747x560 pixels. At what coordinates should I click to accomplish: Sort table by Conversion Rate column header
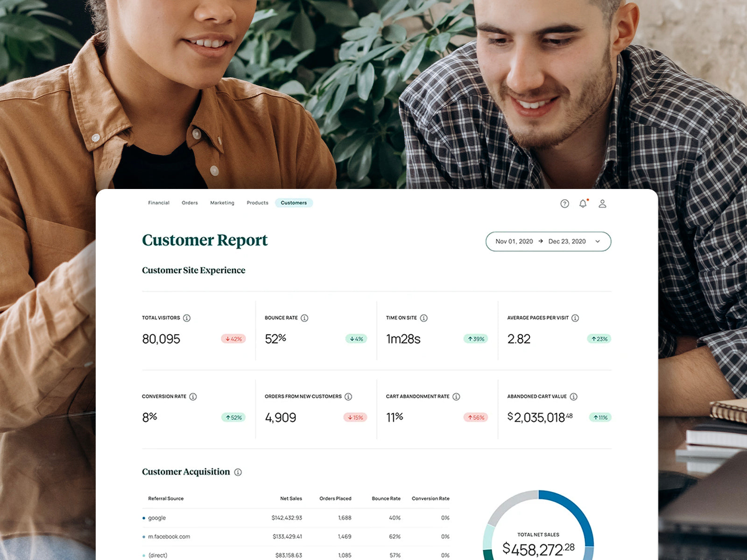(430, 498)
